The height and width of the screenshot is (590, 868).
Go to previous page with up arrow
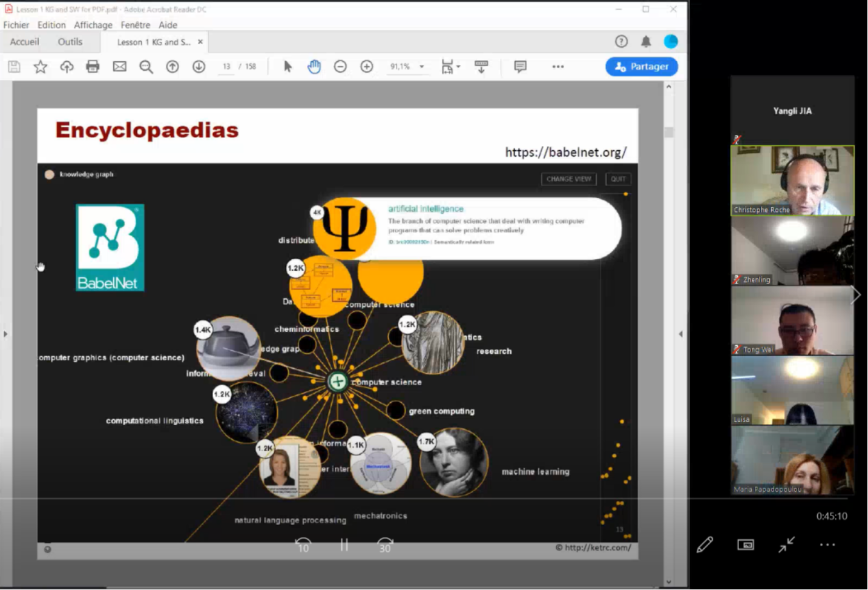(173, 67)
